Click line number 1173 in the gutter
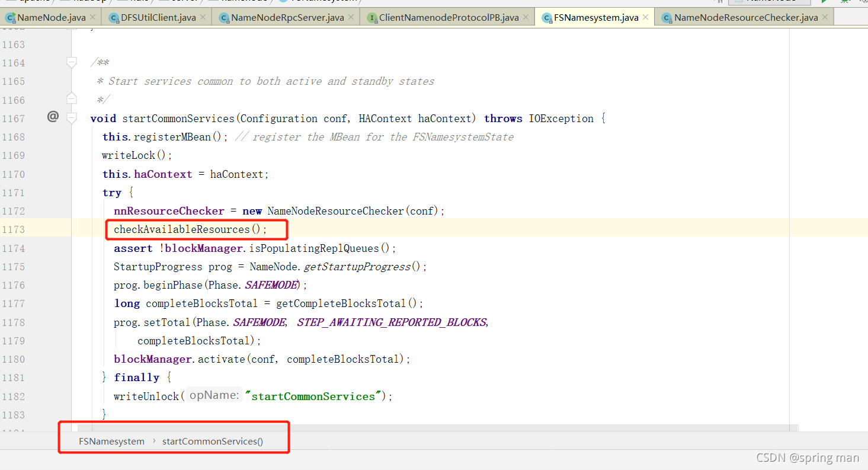 coord(14,229)
